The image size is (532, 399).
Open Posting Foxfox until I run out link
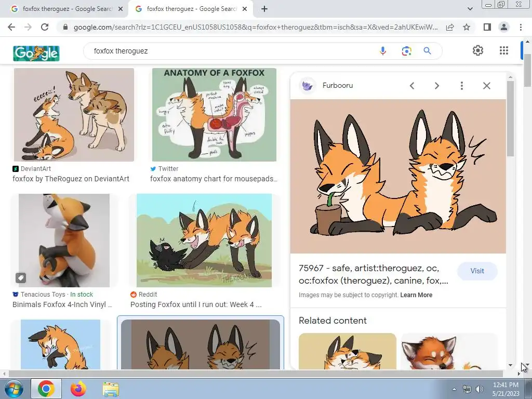pyautogui.click(x=196, y=304)
